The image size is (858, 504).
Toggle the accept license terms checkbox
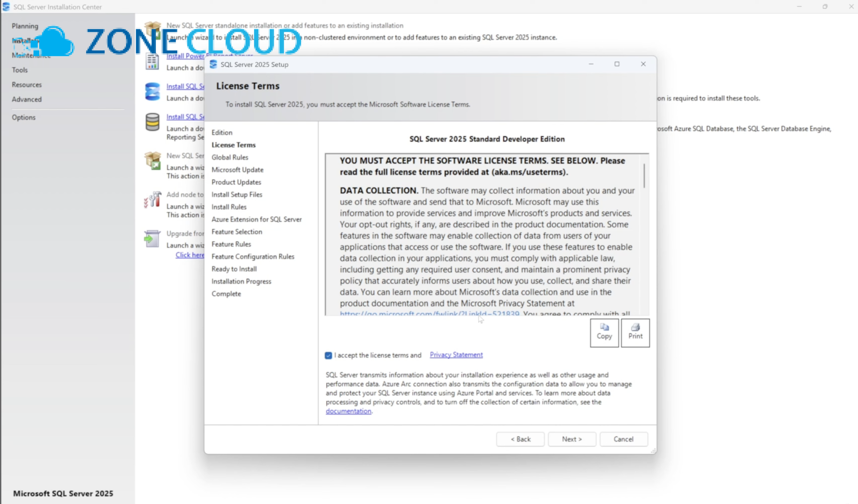328,355
